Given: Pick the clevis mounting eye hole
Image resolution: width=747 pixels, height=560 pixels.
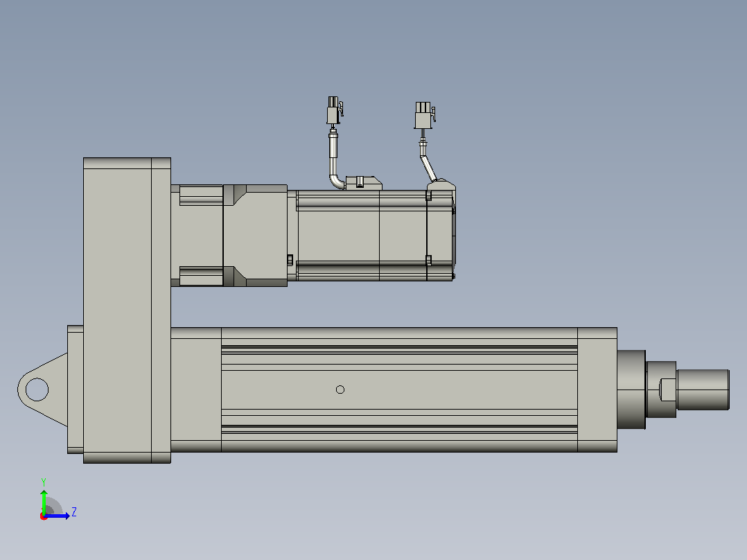Looking at the screenshot, I should click(x=37, y=390).
